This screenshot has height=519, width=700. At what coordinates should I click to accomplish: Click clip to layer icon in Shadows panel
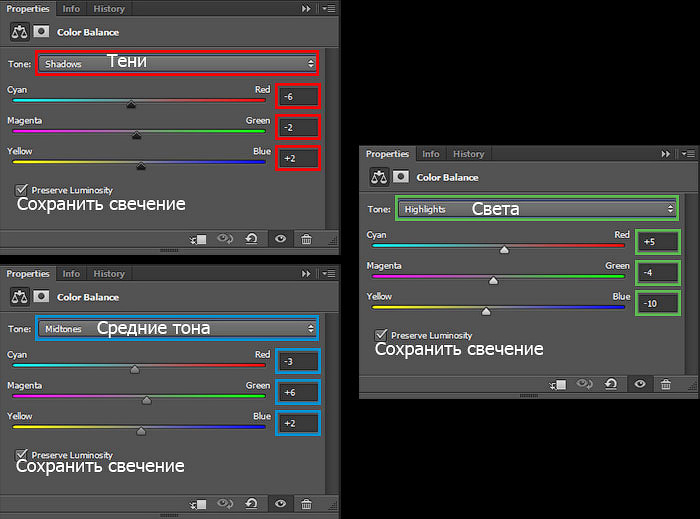198,239
